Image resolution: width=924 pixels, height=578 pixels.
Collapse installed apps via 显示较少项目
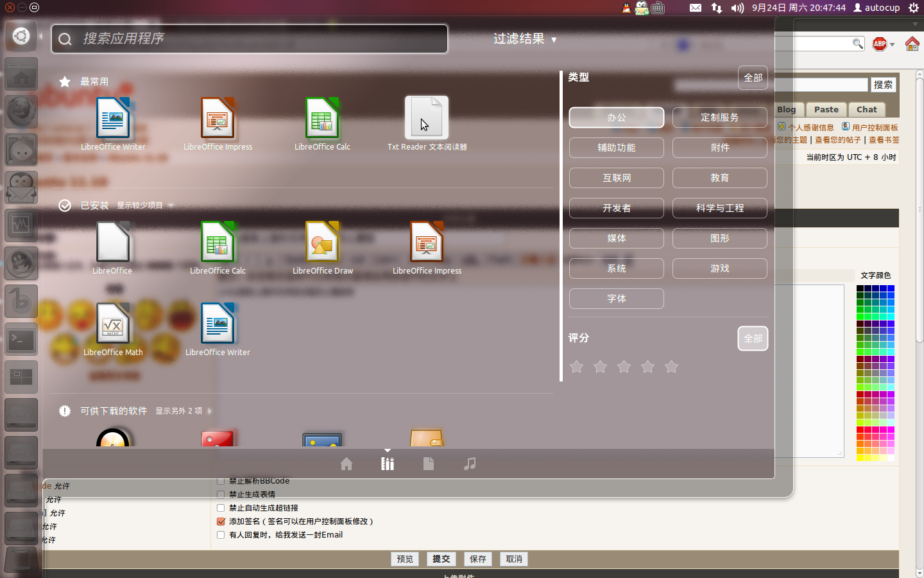click(144, 206)
